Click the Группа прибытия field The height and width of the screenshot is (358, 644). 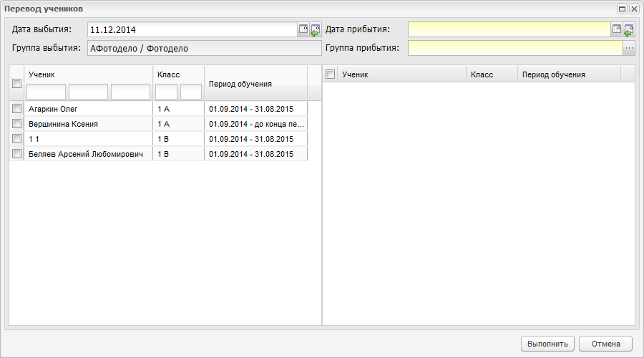pyautogui.click(x=515, y=48)
